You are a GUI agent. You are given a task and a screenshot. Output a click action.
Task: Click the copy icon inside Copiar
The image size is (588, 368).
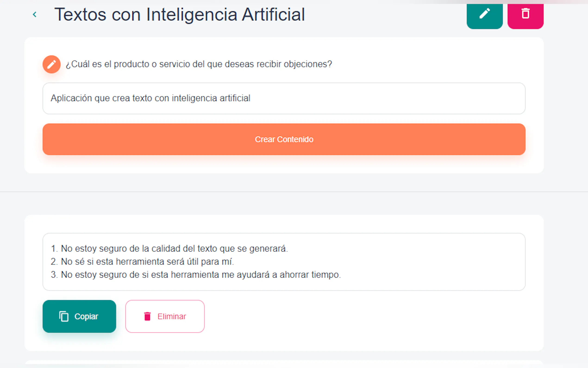(x=64, y=316)
